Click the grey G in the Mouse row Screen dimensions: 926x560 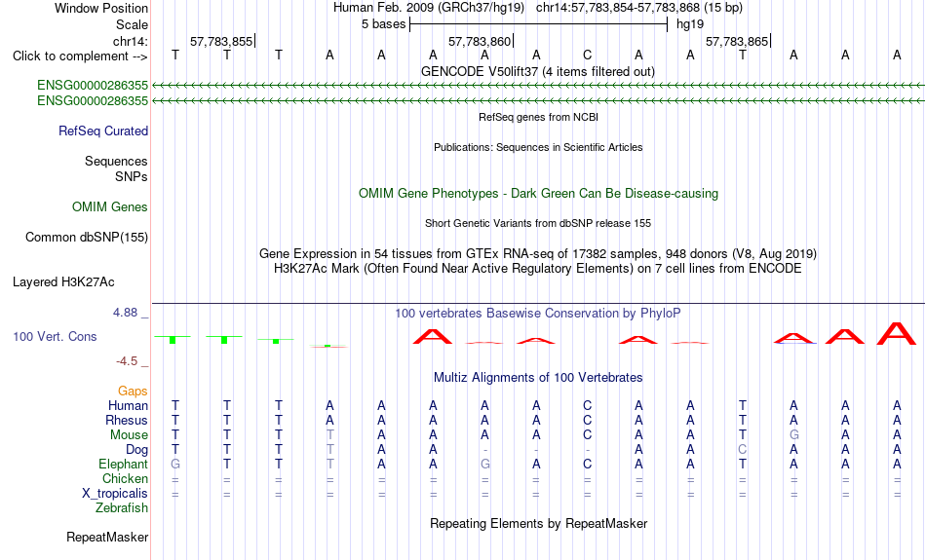(793, 435)
